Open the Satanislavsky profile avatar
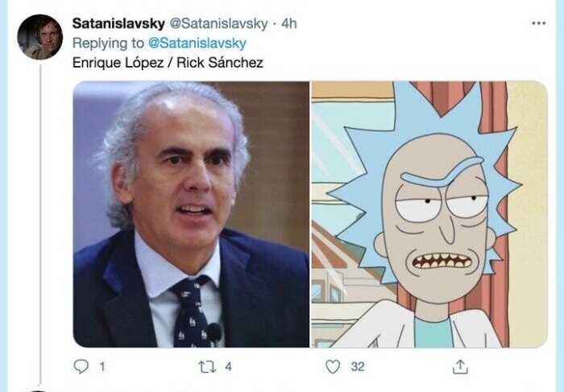 (40, 37)
